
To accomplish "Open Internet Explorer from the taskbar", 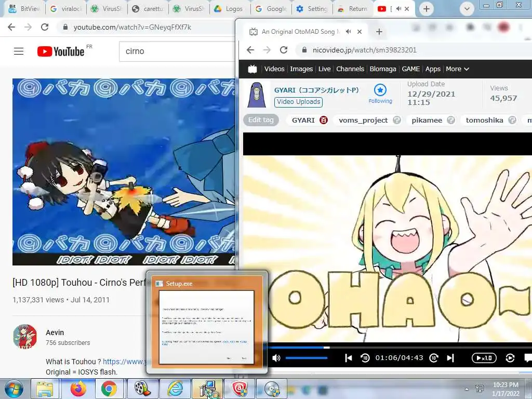I will click(176, 389).
